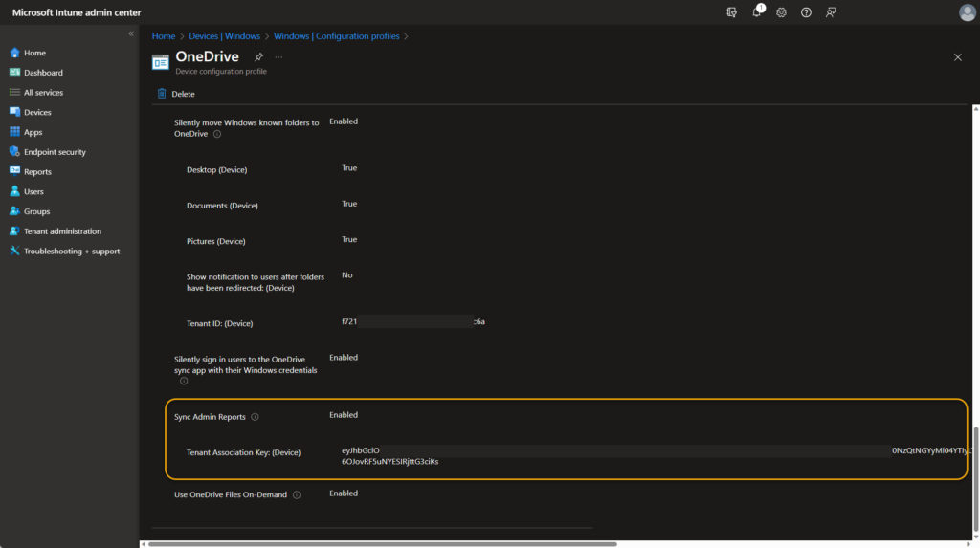Click the horizontal scrollbar thumb at bottom
The height and width of the screenshot is (548, 980).
pyautogui.click(x=382, y=544)
